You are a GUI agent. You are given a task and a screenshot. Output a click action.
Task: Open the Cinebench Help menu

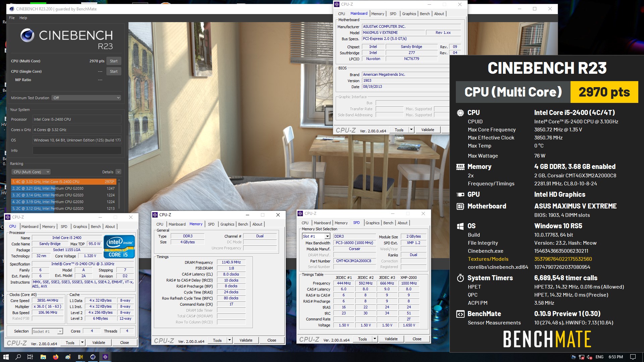[x=23, y=18]
